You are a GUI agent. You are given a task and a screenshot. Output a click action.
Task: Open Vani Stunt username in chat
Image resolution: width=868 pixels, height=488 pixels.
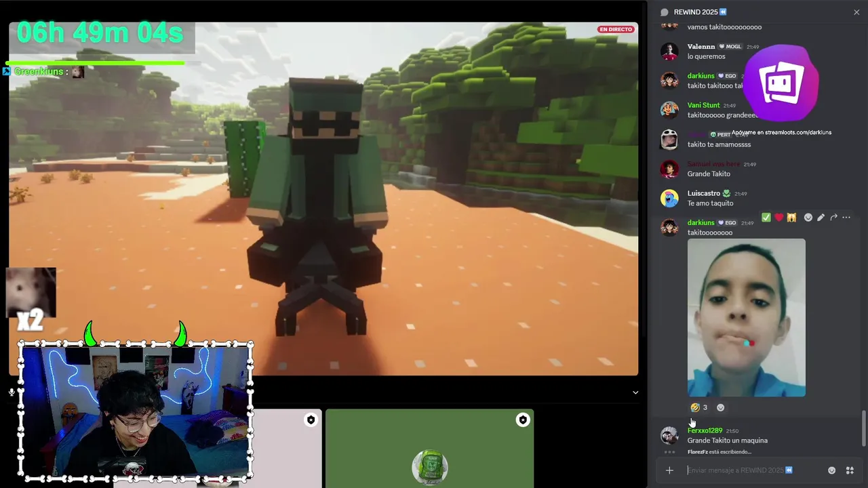(x=703, y=105)
